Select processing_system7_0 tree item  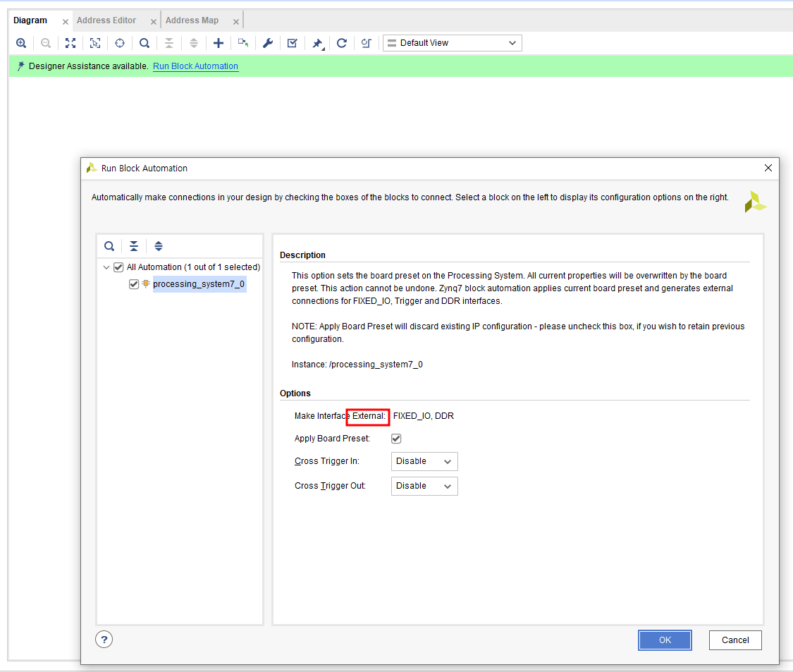(199, 284)
